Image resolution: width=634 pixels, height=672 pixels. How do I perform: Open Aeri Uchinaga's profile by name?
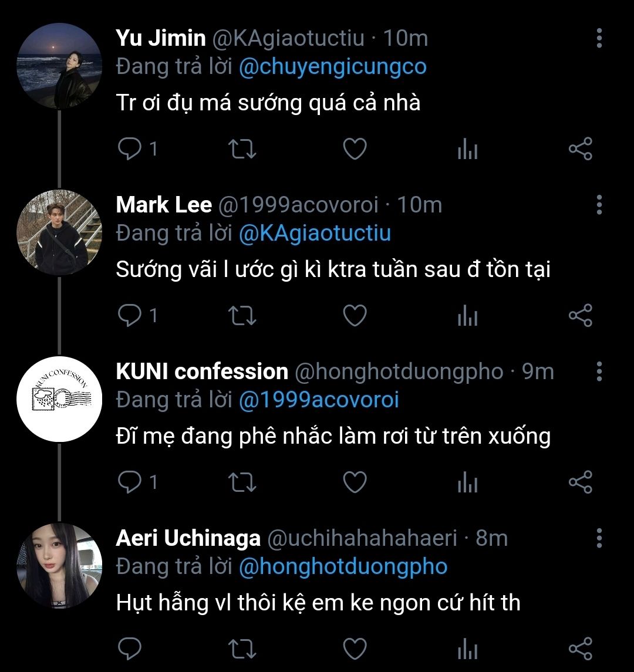point(188,538)
